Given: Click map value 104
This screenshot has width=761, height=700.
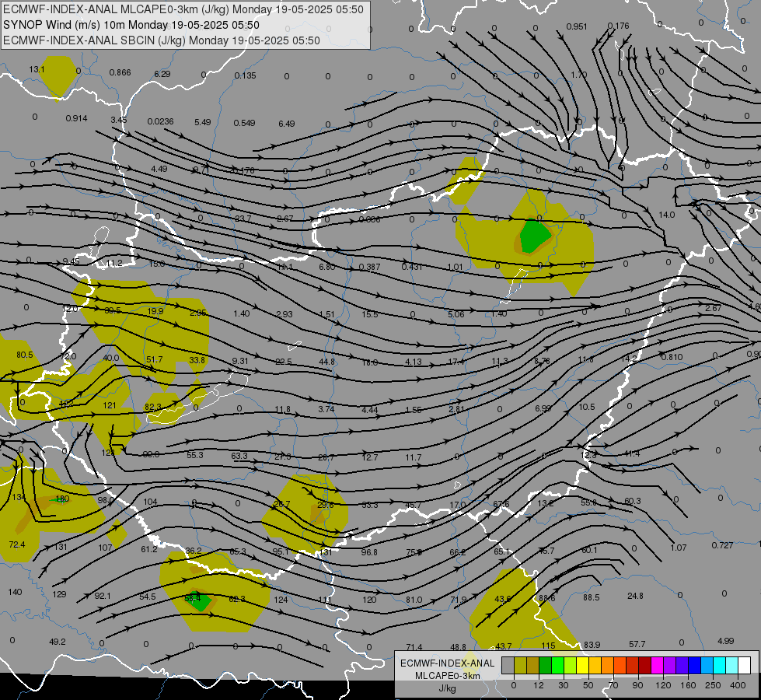Looking at the screenshot, I should [151, 502].
